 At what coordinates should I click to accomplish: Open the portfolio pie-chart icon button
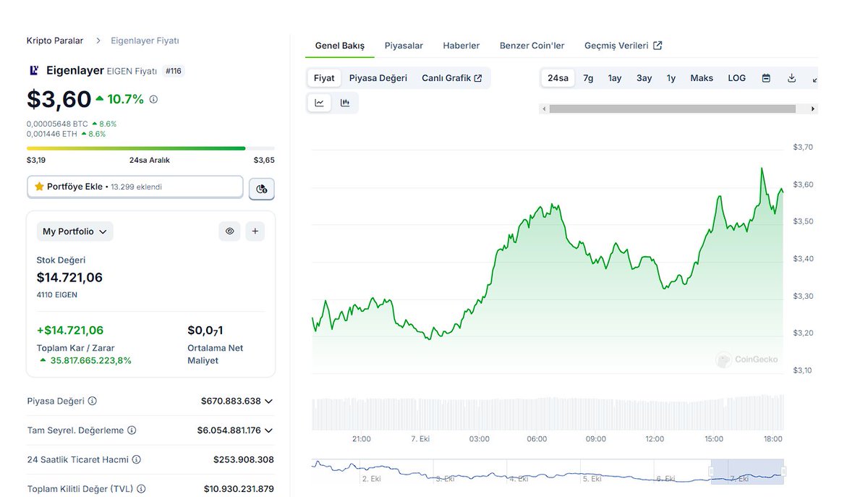262,189
